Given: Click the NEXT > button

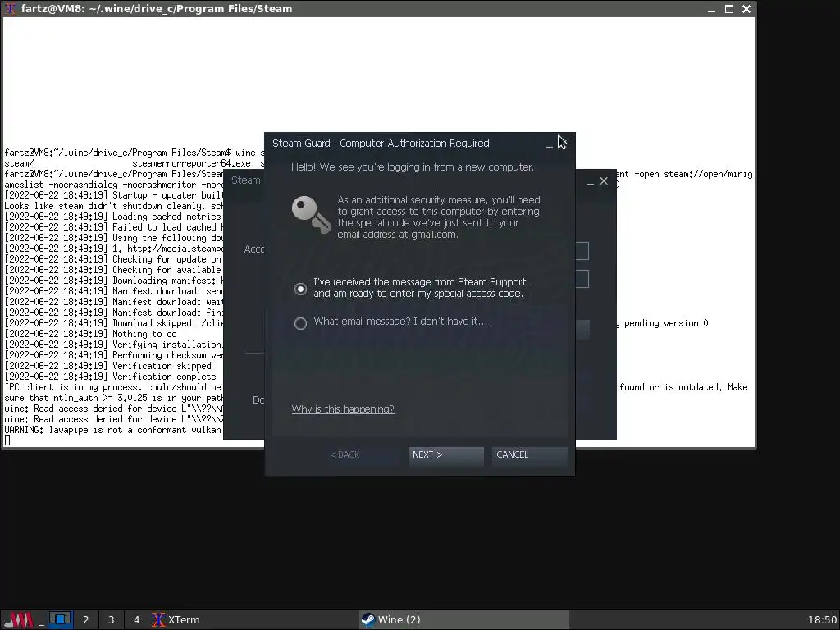Looking at the screenshot, I should pos(445,454).
